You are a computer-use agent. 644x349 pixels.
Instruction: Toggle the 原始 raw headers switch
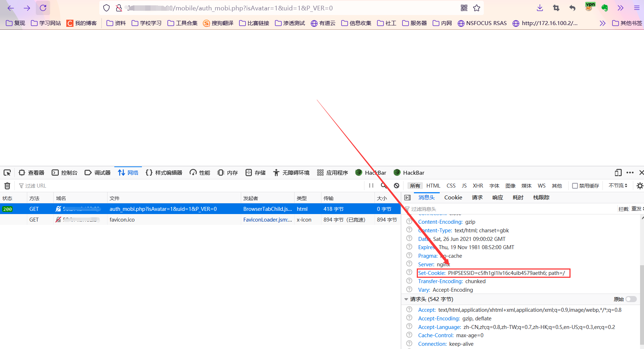[x=631, y=299]
